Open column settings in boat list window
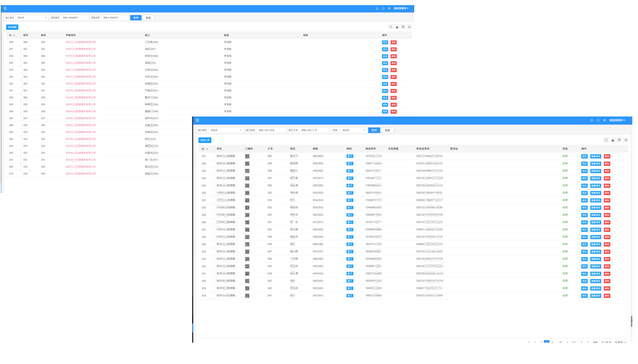The image size is (638, 364). tap(403, 27)
